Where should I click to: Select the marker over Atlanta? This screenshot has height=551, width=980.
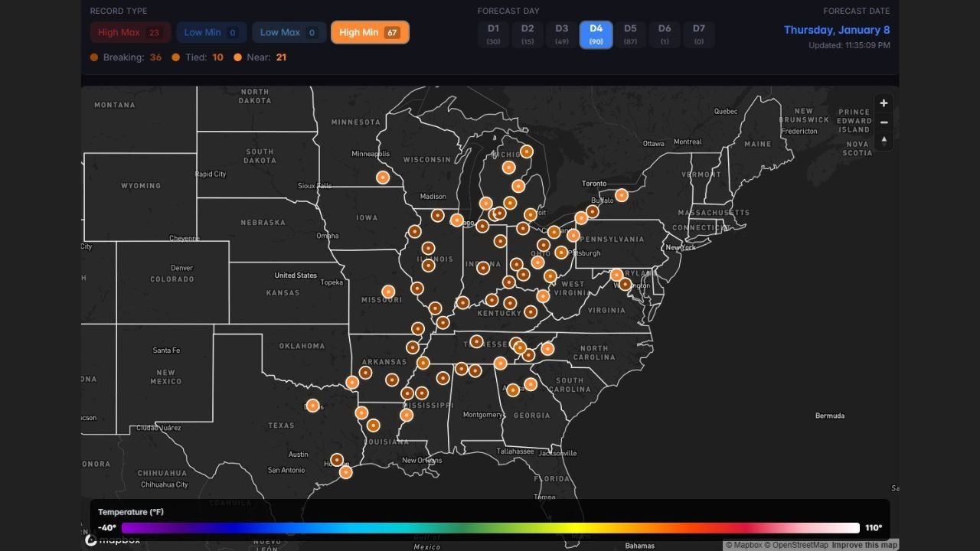point(511,389)
